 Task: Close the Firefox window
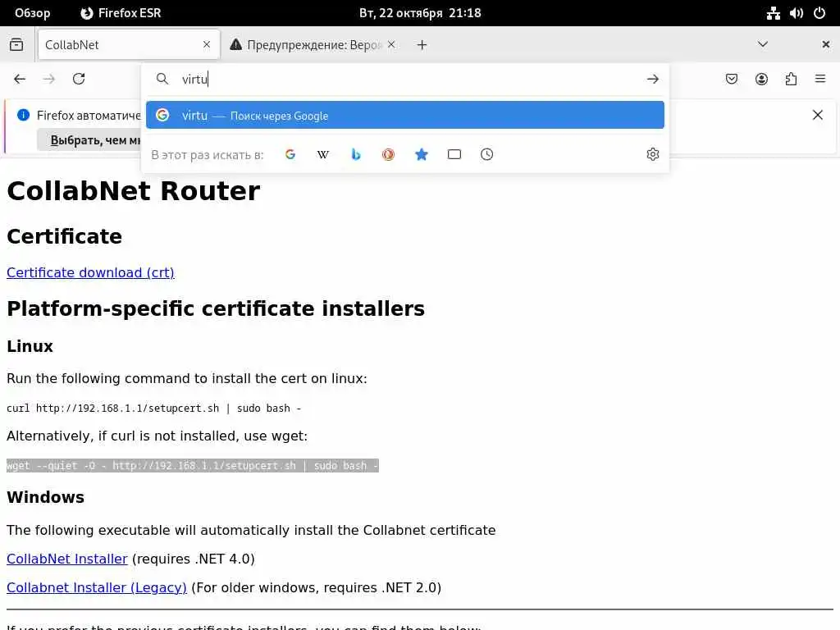point(825,44)
